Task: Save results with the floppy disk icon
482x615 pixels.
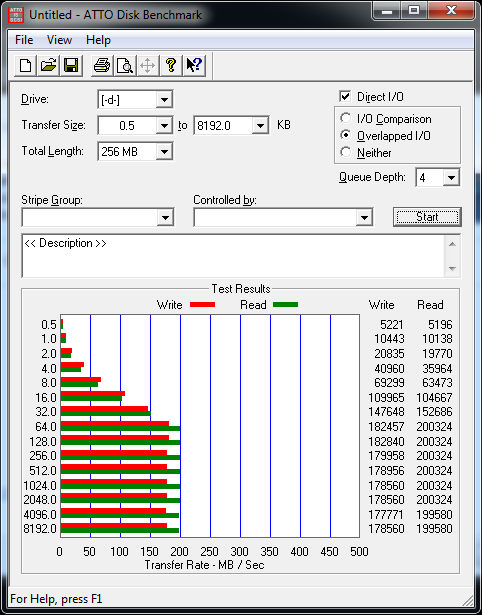Action: click(x=71, y=66)
